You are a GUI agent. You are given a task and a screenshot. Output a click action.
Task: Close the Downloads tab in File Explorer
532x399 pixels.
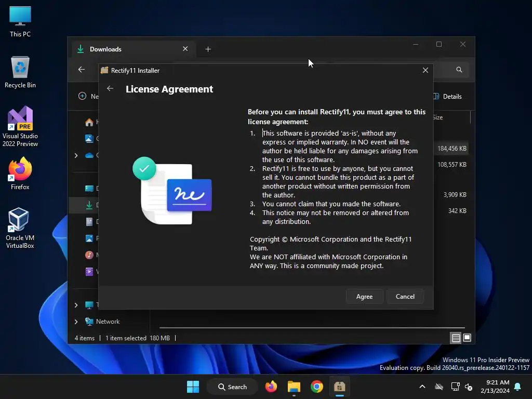pos(185,49)
